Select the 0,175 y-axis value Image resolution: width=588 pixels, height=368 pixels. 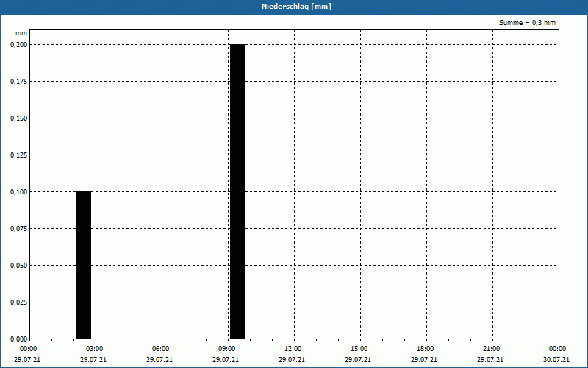19,82
